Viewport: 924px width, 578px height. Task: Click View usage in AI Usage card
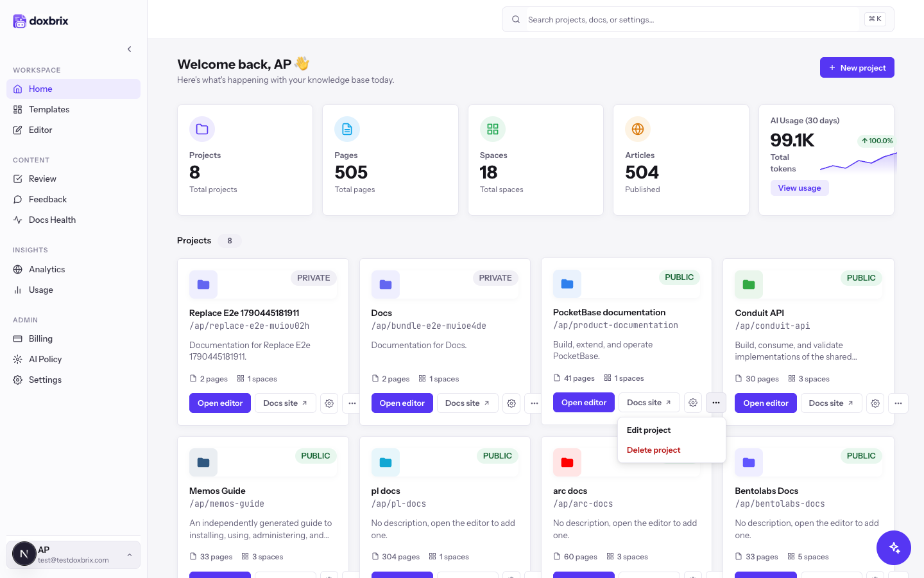[800, 188]
